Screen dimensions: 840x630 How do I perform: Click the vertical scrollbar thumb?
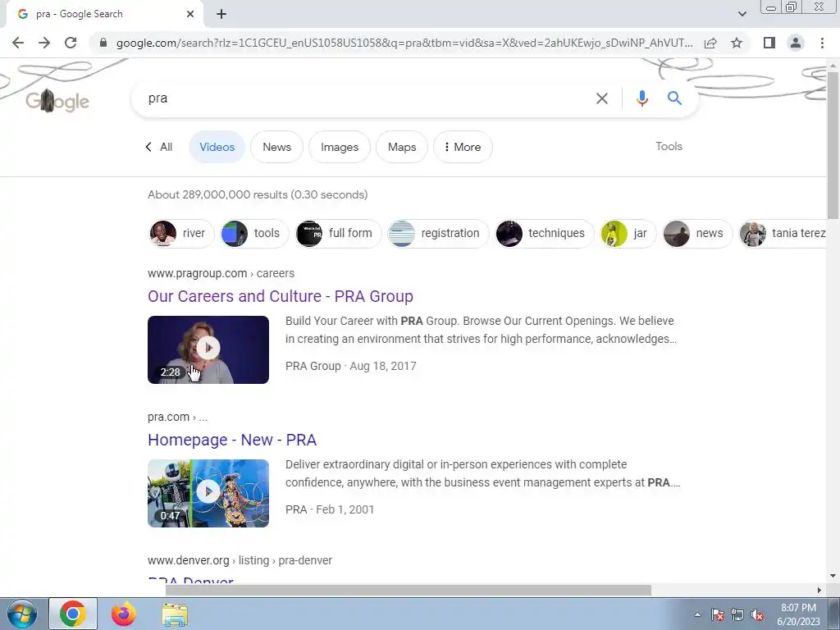point(833,144)
